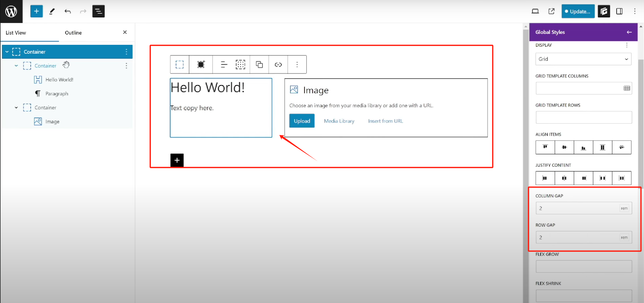Click the WordPress logo icon
The width and height of the screenshot is (644, 303).
coord(11,11)
